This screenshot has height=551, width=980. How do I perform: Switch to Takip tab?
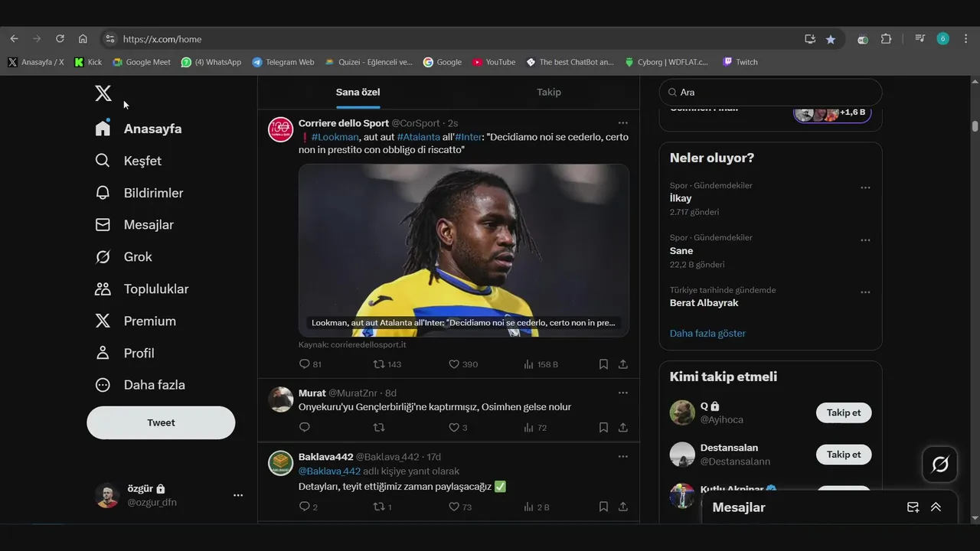549,92
